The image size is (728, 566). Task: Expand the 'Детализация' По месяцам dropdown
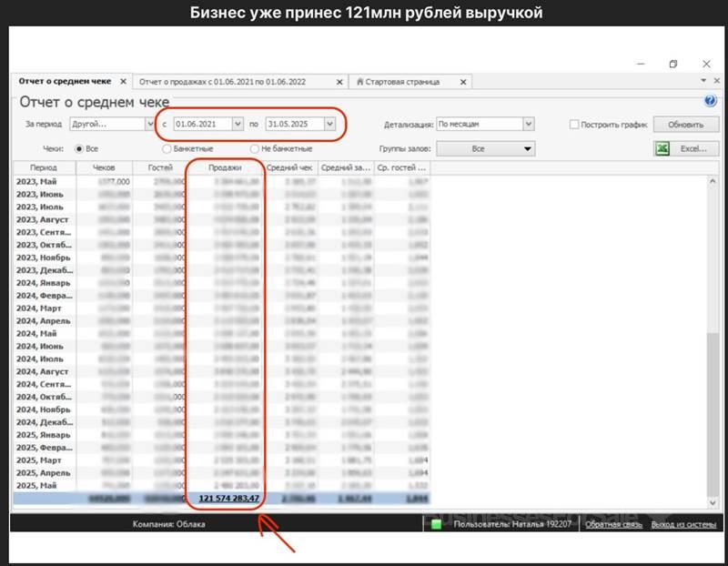coord(528,124)
